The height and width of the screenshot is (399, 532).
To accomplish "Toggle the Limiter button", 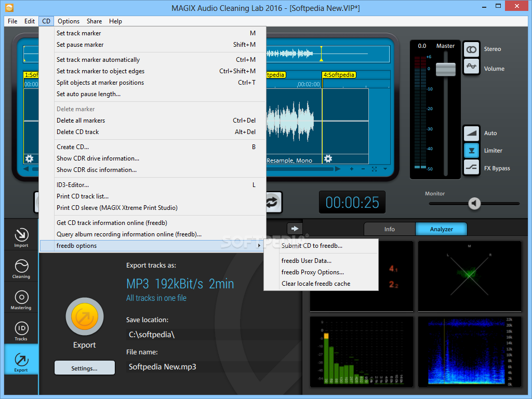I will pyautogui.click(x=471, y=150).
